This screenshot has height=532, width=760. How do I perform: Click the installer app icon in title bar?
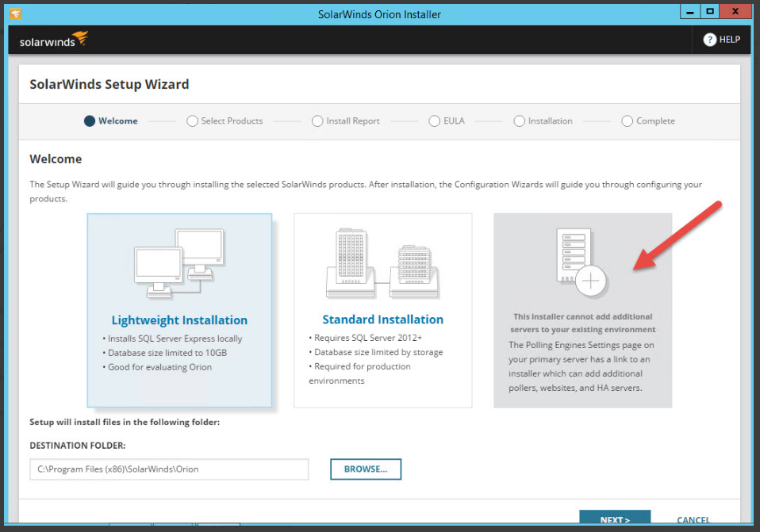click(x=16, y=14)
